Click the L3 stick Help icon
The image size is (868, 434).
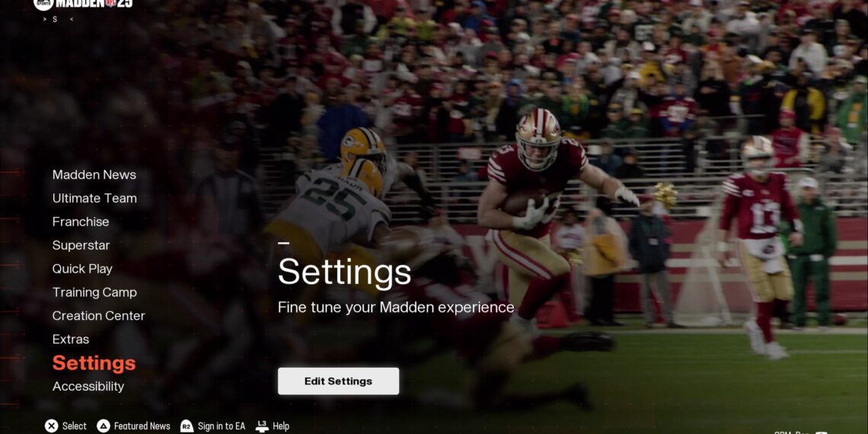coord(263,426)
